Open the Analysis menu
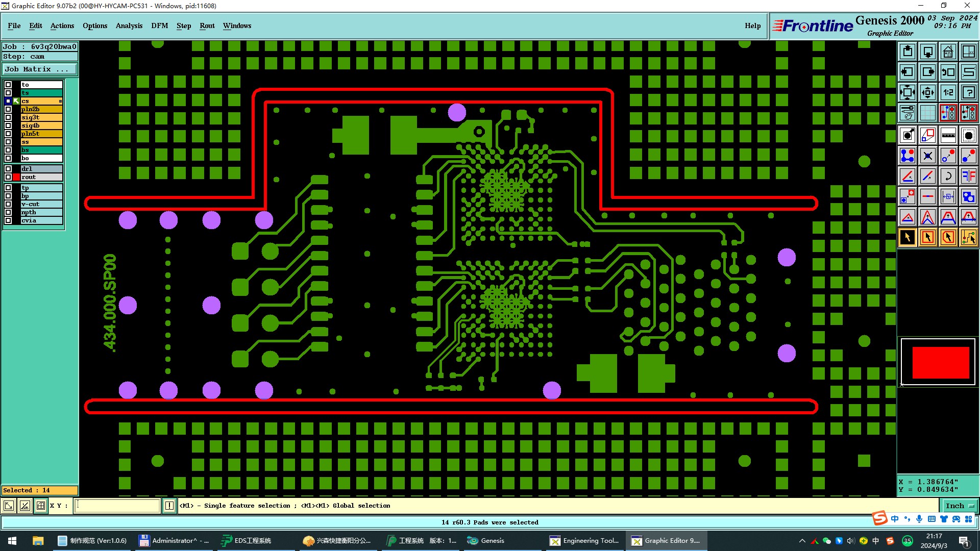The height and width of the screenshot is (551, 980). coord(129,26)
